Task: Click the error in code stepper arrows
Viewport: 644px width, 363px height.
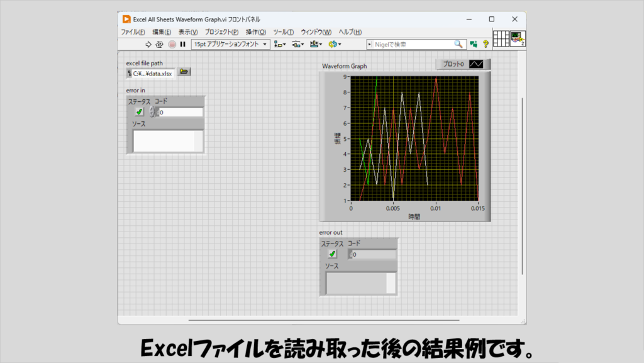Action: [152, 112]
